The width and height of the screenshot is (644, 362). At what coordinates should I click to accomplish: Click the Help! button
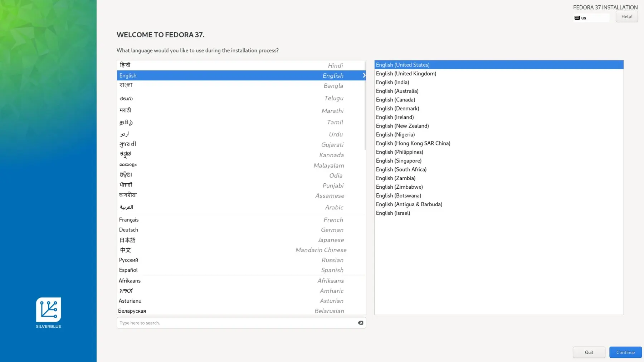click(626, 16)
